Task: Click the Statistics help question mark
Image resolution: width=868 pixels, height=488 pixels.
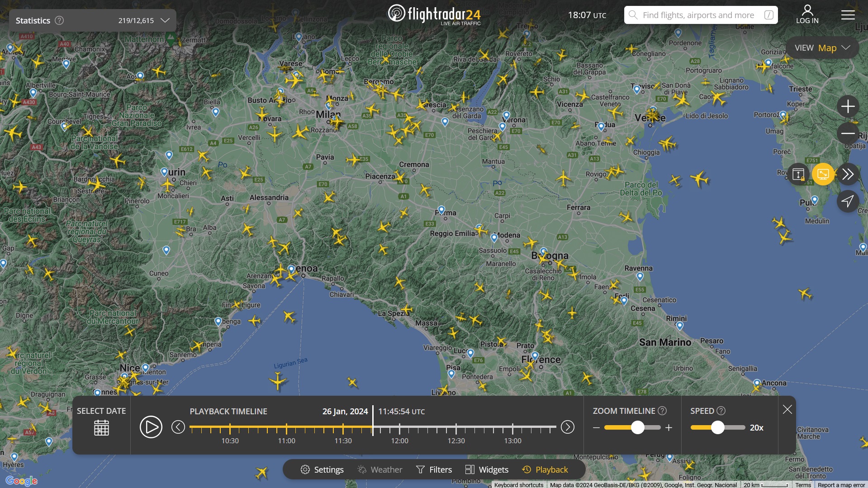Action: (x=59, y=20)
